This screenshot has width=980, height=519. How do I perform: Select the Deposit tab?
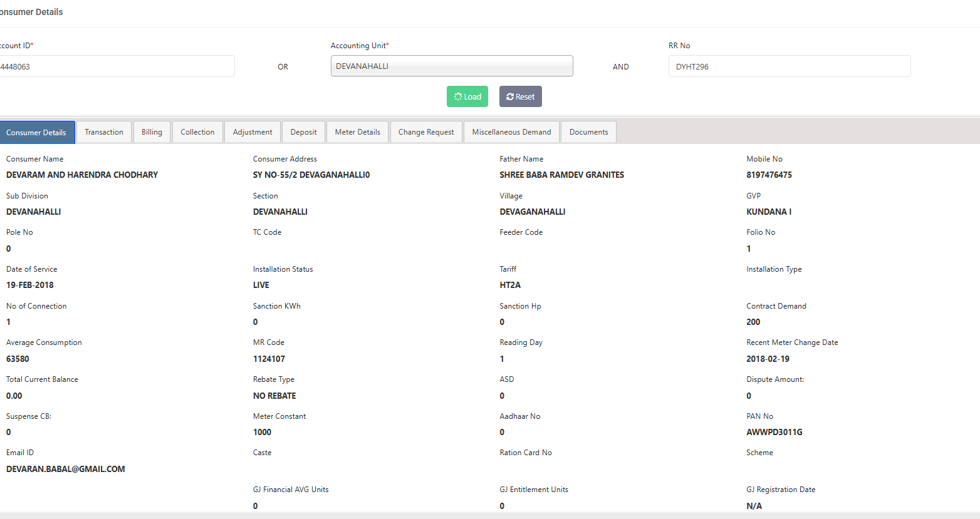coord(304,132)
